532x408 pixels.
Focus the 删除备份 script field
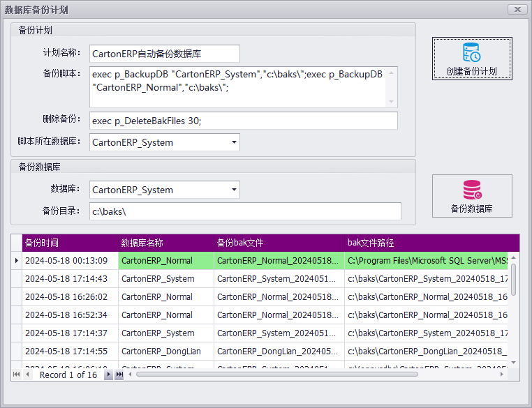tap(243, 121)
